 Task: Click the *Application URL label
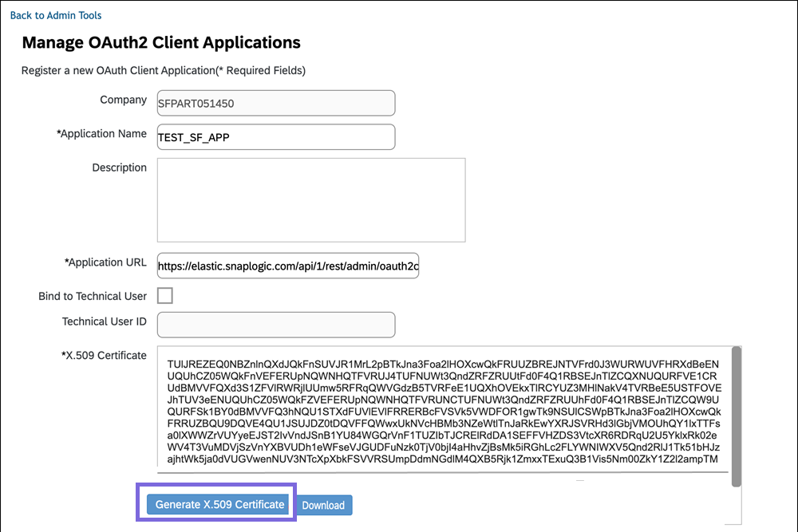pyautogui.click(x=105, y=262)
